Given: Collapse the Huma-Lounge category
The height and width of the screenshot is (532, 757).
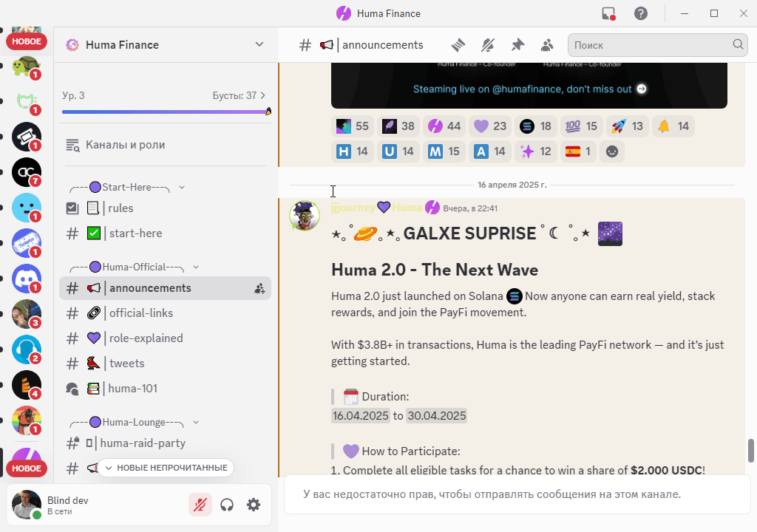Looking at the screenshot, I should click(135, 423).
